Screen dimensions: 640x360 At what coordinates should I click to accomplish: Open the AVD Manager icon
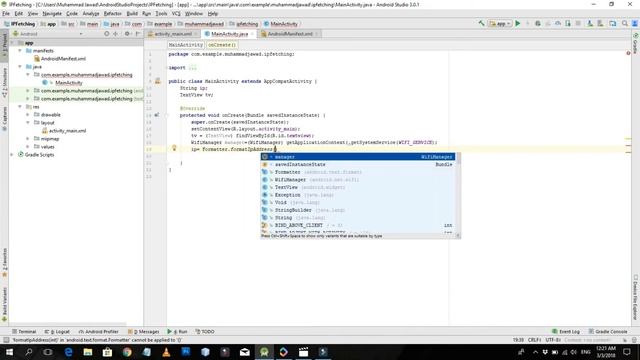point(590,24)
